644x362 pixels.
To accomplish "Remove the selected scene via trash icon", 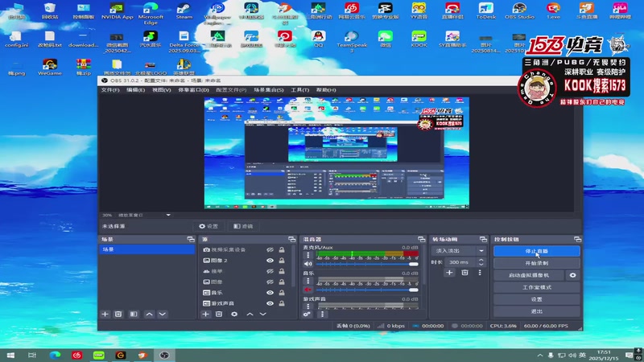I will tap(118, 314).
